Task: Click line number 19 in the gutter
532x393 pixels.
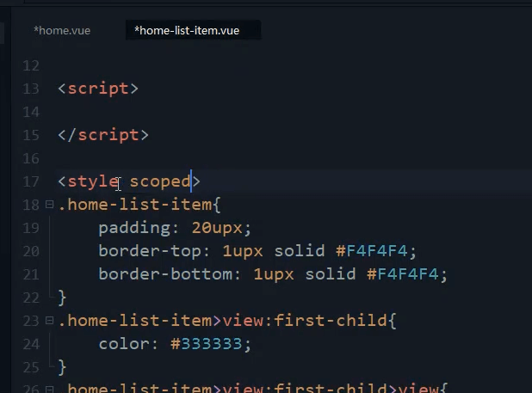Action: coord(31,228)
